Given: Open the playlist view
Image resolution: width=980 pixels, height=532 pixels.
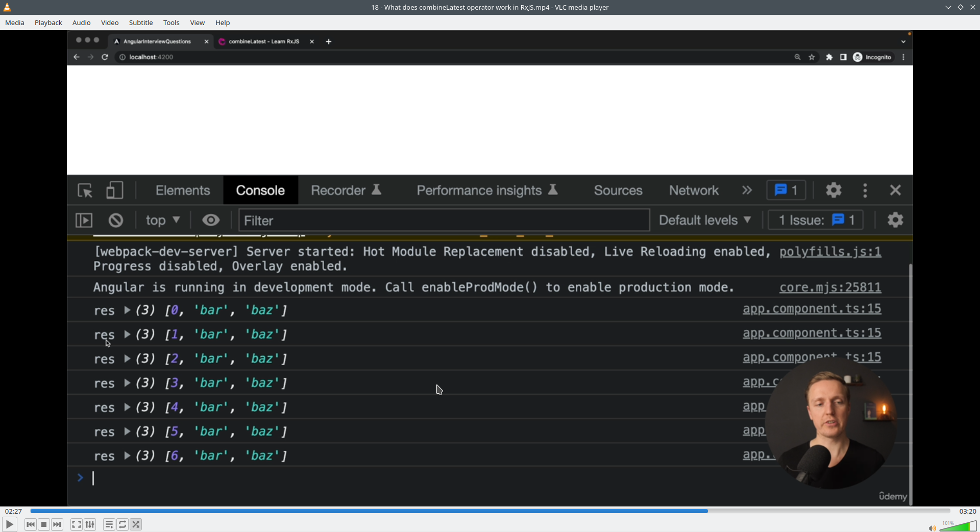Looking at the screenshot, I should pos(109,524).
